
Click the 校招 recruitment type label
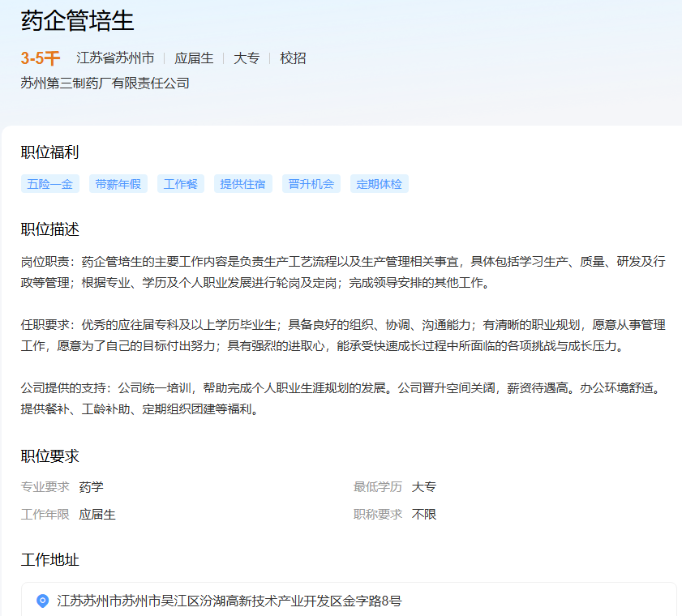pos(293,58)
